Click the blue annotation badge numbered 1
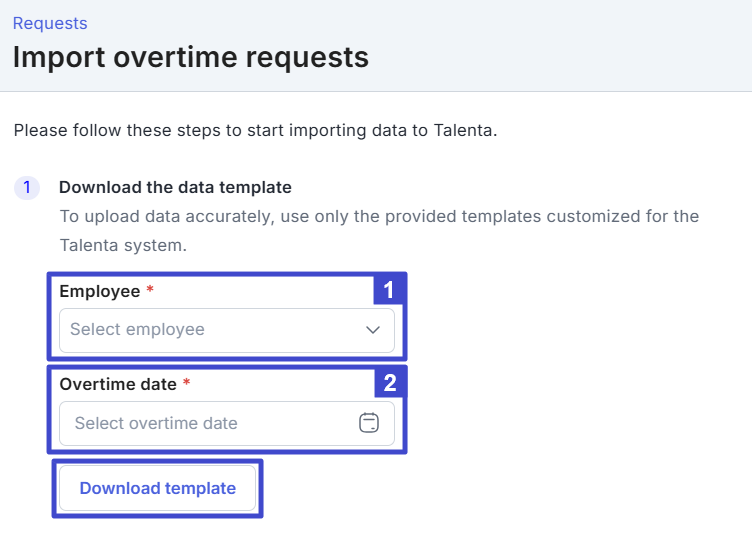Viewport: 752px width, 534px height. tap(390, 290)
